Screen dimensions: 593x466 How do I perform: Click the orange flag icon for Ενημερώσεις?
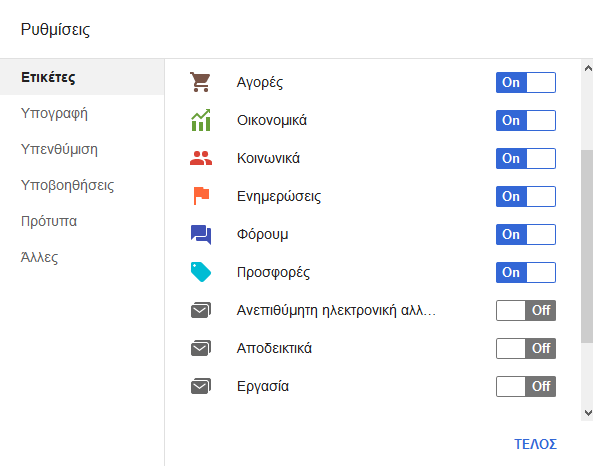click(201, 196)
